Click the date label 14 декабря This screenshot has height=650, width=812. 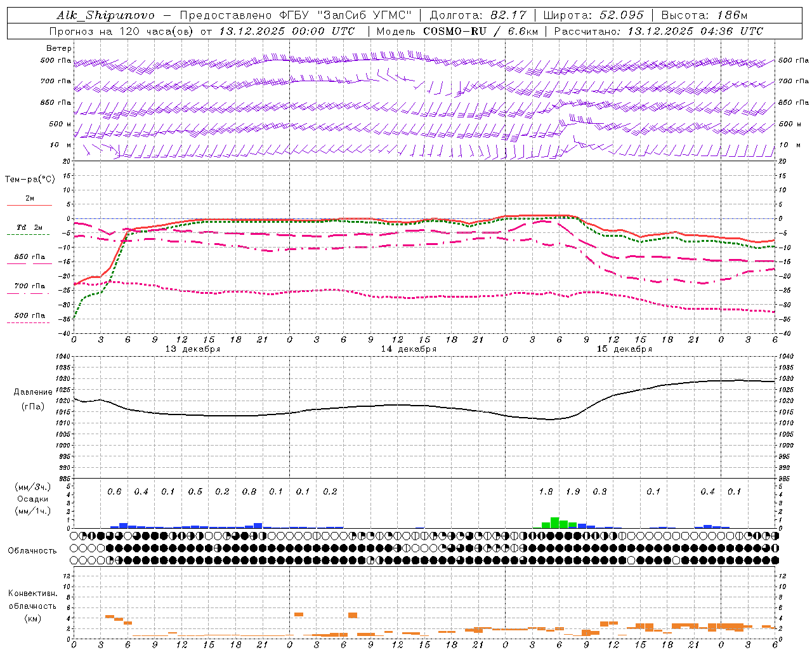point(409,349)
